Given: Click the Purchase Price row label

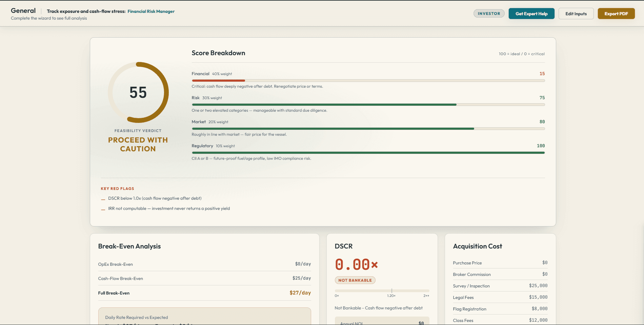Looking at the screenshot, I should [467, 263].
